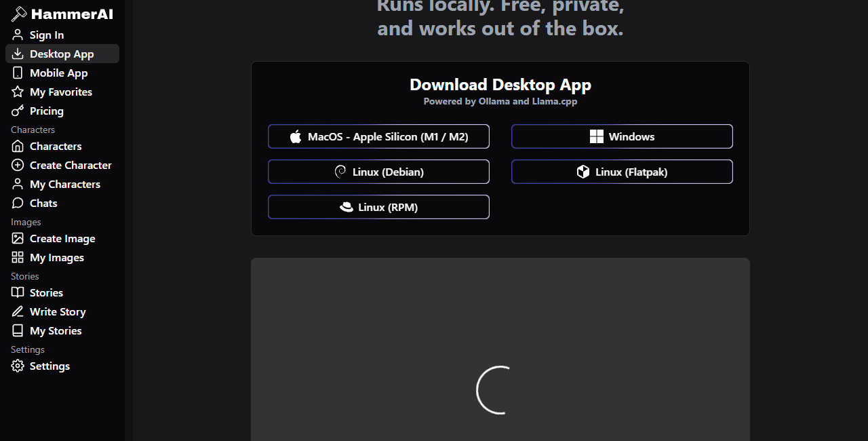Viewport: 868px width, 441px height.
Task: Click the Windows logo icon
Action: click(597, 136)
